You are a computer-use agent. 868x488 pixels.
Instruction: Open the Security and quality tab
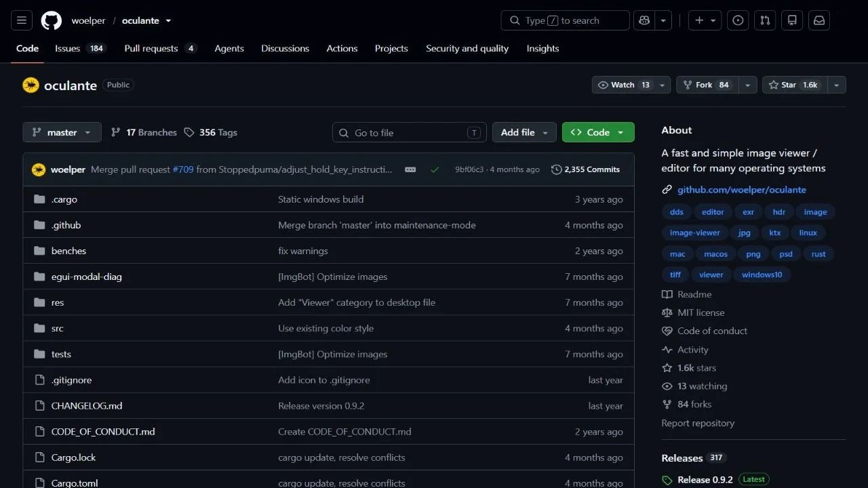point(467,49)
